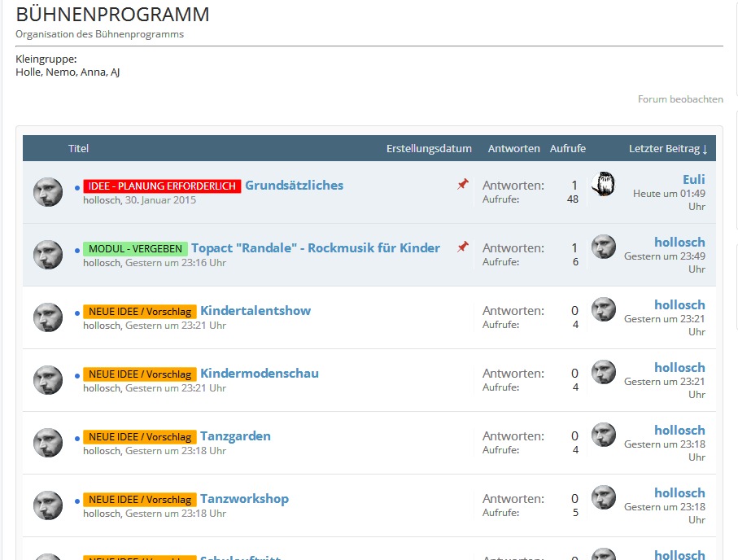This screenshot has width=738, height=560.
Task: Sort threads by Antworten column
Action: [513, 149]
